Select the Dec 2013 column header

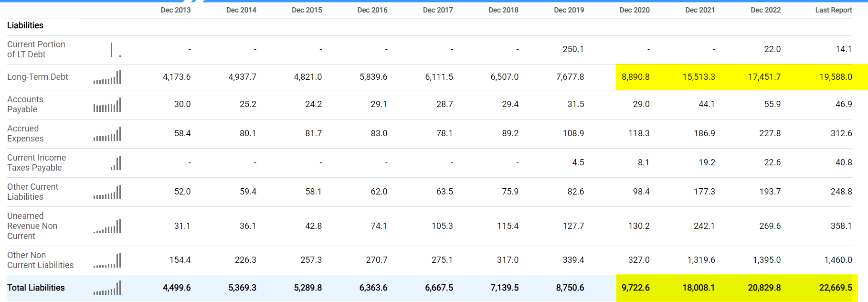(x=176, y=10)
